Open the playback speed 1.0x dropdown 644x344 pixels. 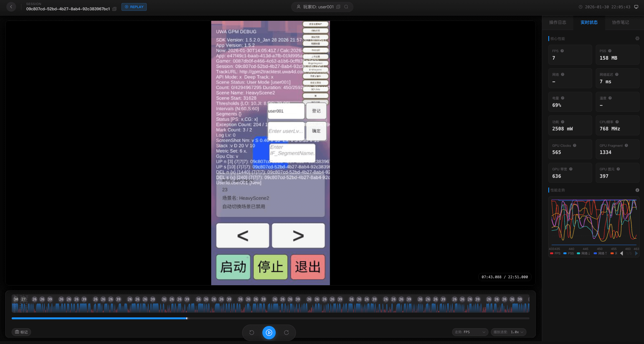point(508,332)
